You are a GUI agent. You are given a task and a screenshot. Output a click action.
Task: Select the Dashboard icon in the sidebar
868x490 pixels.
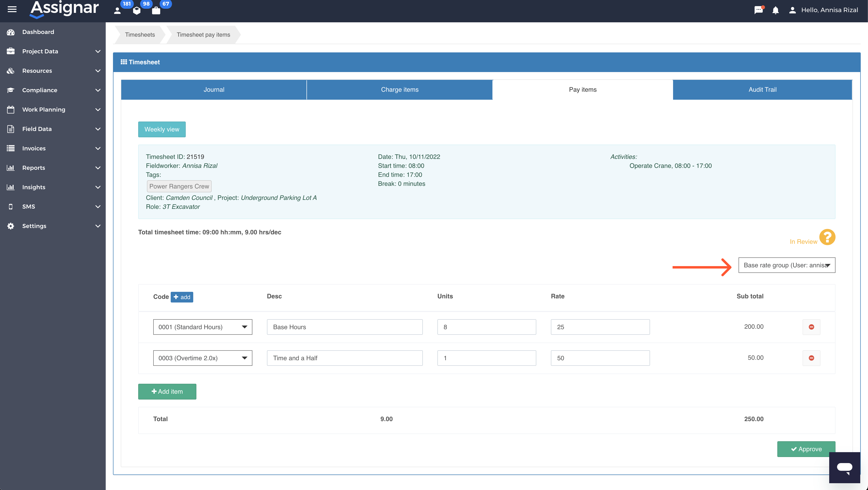[10, 32]
